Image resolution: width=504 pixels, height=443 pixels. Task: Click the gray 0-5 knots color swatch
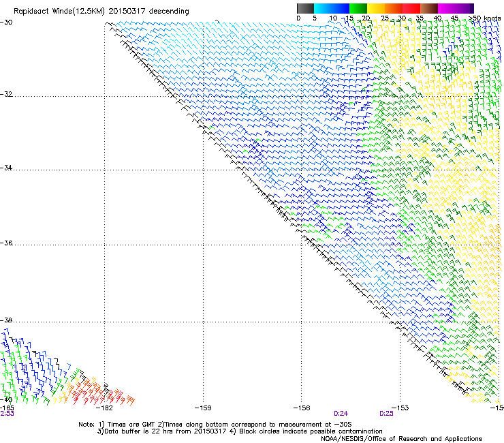click(305, 8)
